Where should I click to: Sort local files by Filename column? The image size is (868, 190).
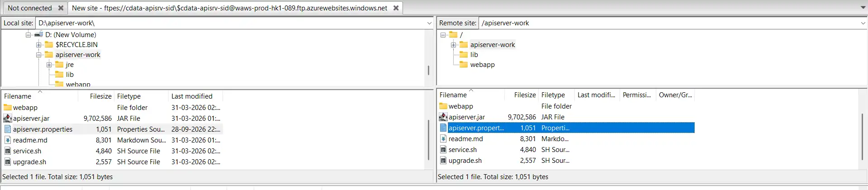pos(40,96)
